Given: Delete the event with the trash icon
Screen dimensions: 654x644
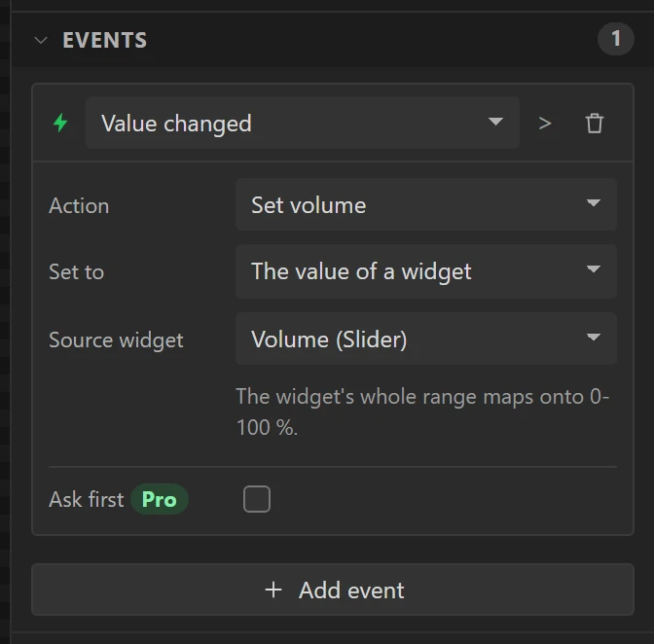Looking at the screenshot, I should click(595, 123).
